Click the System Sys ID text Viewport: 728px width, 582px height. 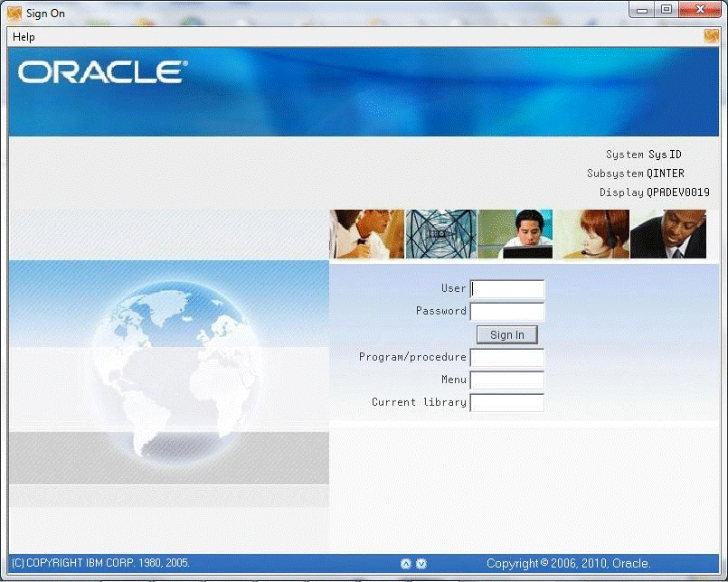pos(644,155)
